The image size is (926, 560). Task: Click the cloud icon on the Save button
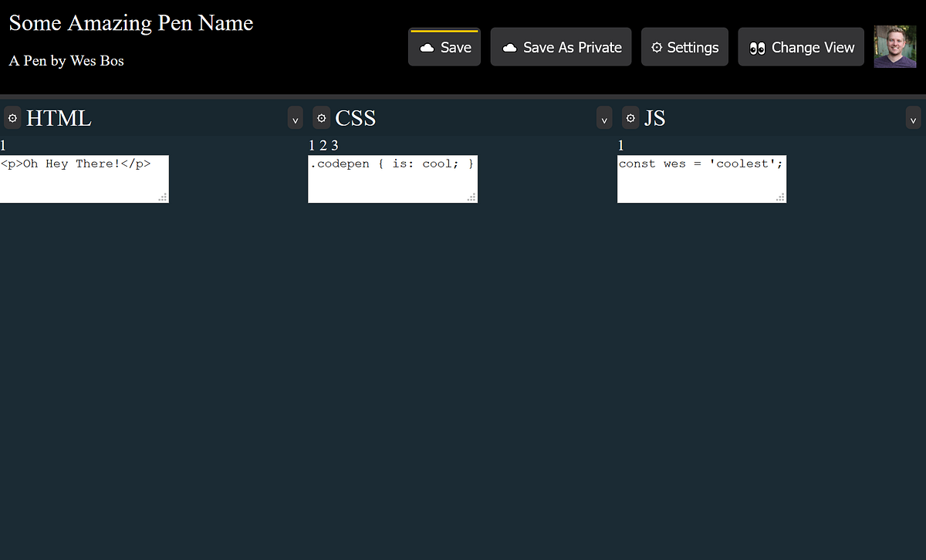click(428, 46)
